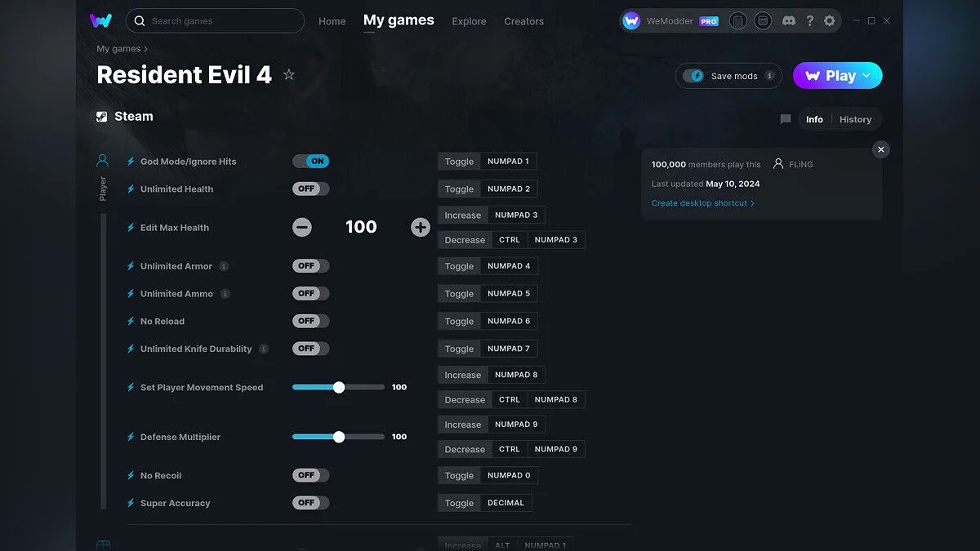This screenshot has width=980, height=551.
Task: Click the phone remote icon in header
Action: tap(738, 21)
